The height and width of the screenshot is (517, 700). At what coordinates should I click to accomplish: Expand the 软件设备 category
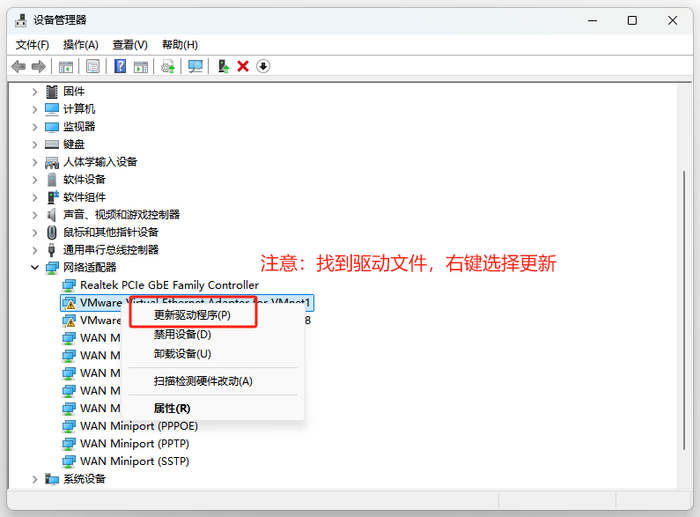click(x=34, y=180)
